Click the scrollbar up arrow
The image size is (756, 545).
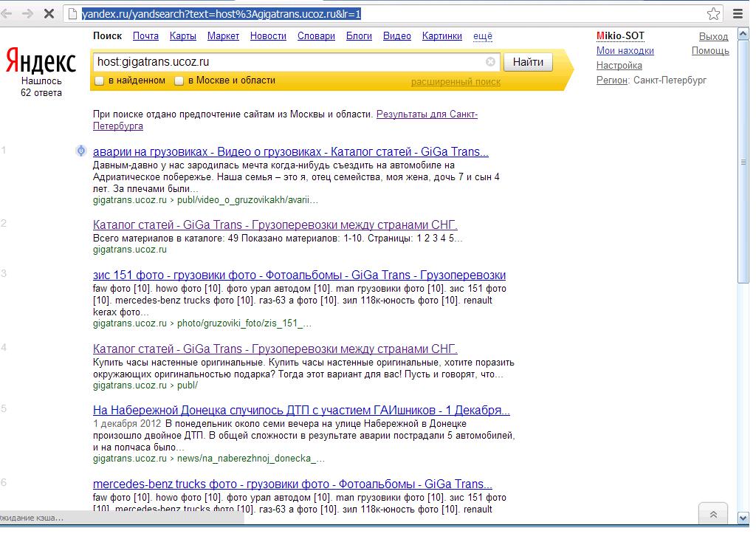tap(743, 34)
